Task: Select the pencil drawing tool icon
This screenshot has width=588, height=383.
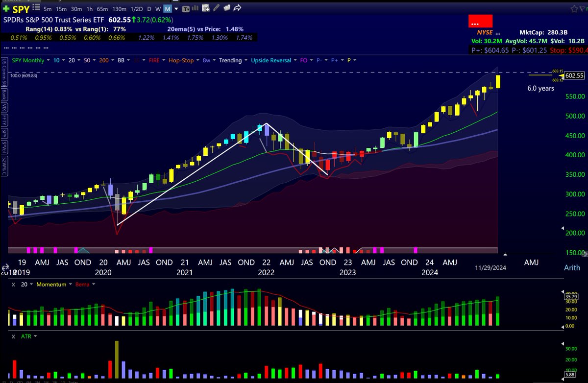Action: [216, 8]
